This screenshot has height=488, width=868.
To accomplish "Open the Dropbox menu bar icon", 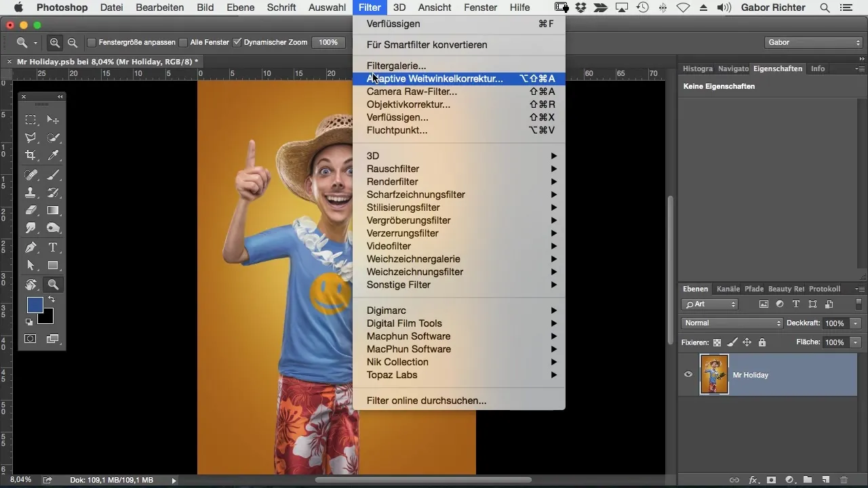I will pos(581,7).
